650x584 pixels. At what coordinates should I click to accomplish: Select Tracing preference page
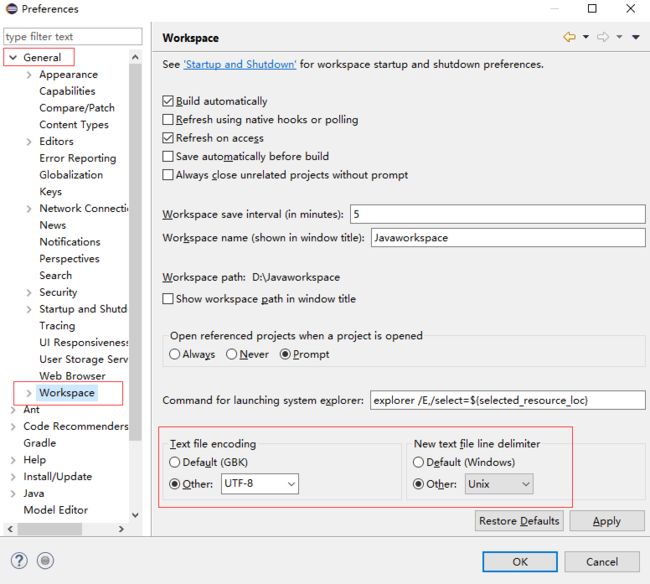pos(57,326)
